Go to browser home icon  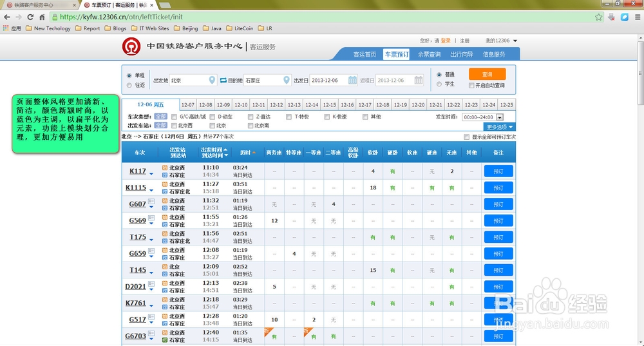41,17
